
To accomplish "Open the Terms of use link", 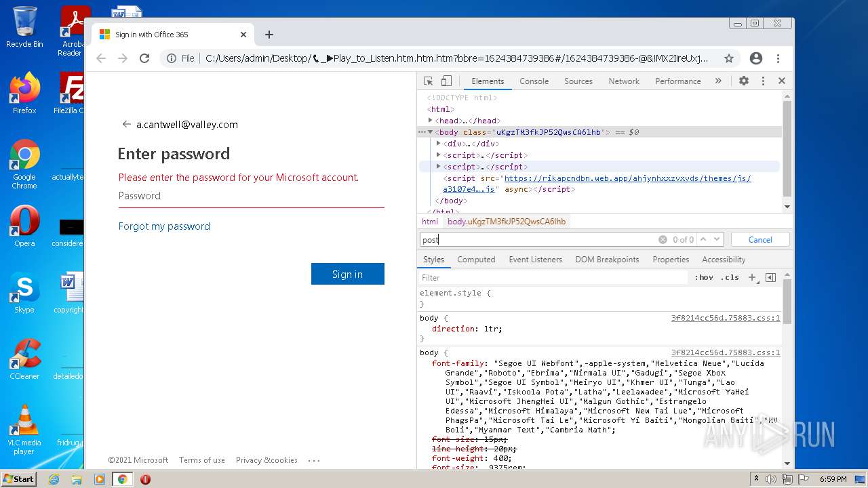I will pos(202,460).
